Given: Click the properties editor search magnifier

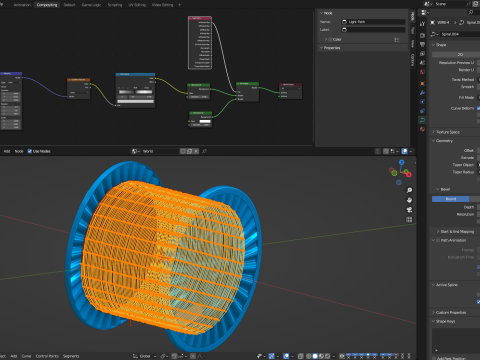Looking at the screenshot, I should tap(470, 13).
